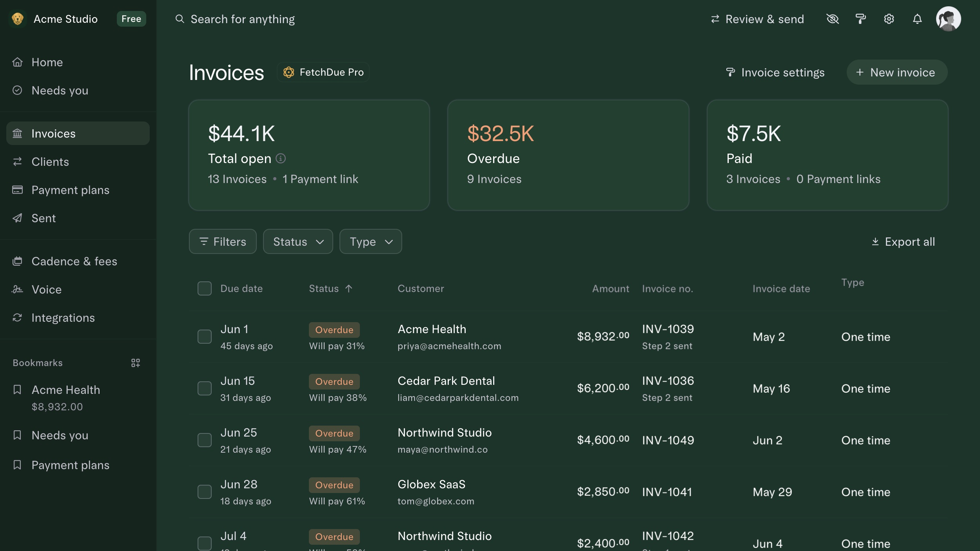Click the Export all link

(903, 241)
